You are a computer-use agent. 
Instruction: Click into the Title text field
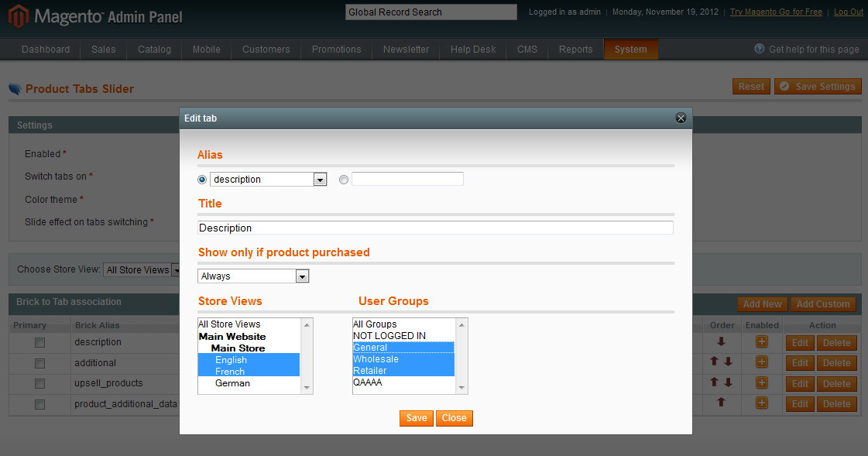[435, 228]
